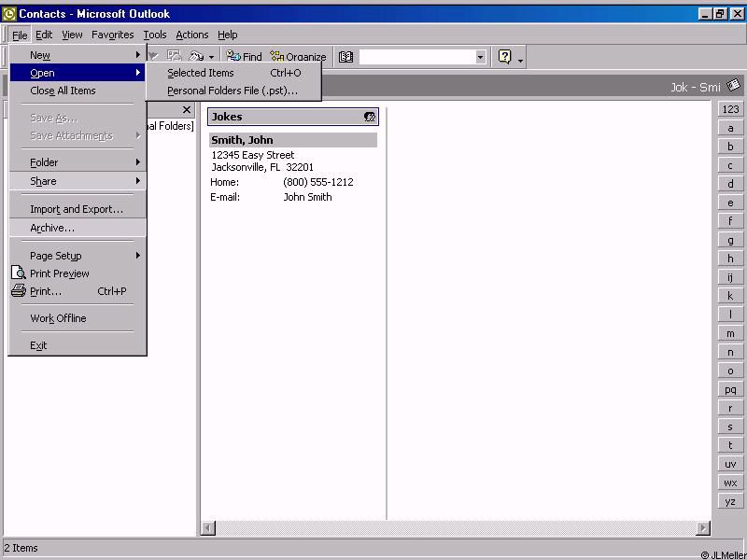
Task: Expand the Folder submenu
Action: click(x=78, y=162)
